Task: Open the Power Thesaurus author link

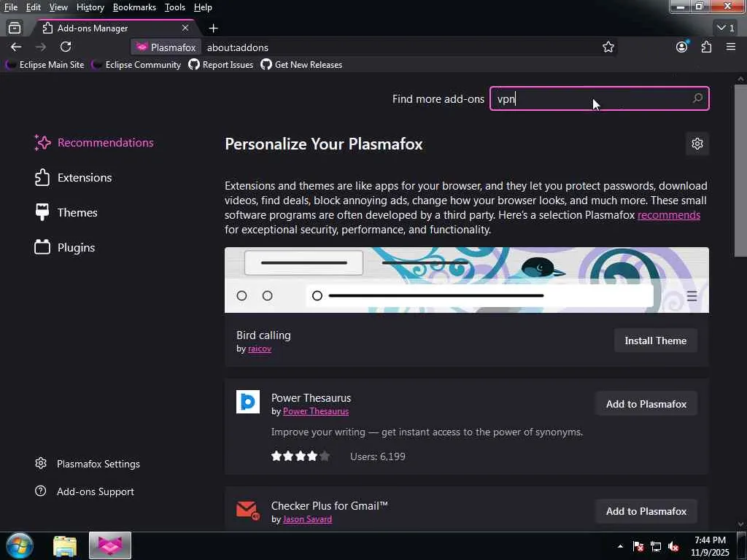Action: tap(315, 411)
